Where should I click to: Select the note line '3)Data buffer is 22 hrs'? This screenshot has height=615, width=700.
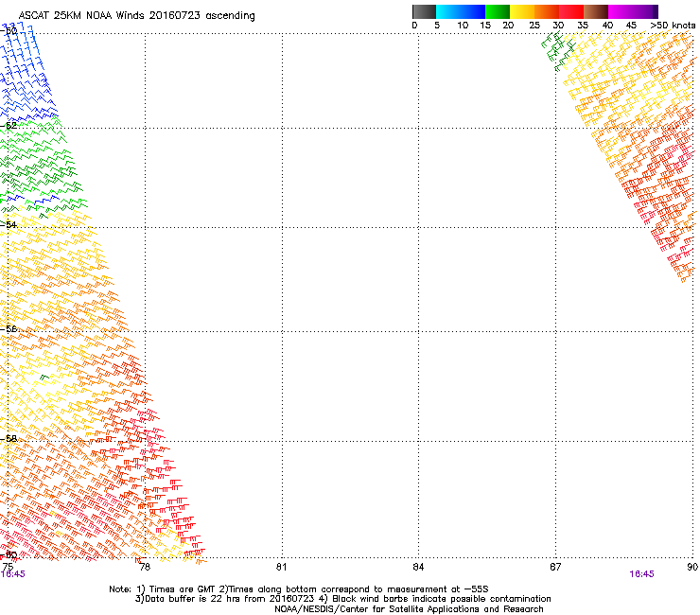(343, 599)
